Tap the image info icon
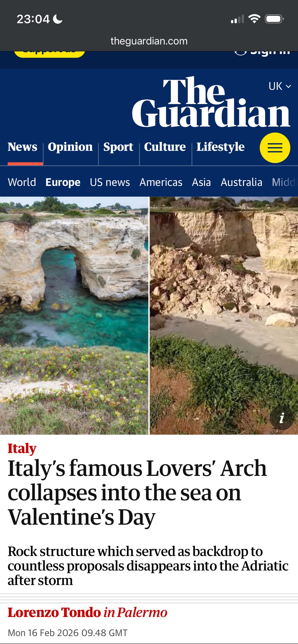The image size is (298, 644). (x=282, y=418)
